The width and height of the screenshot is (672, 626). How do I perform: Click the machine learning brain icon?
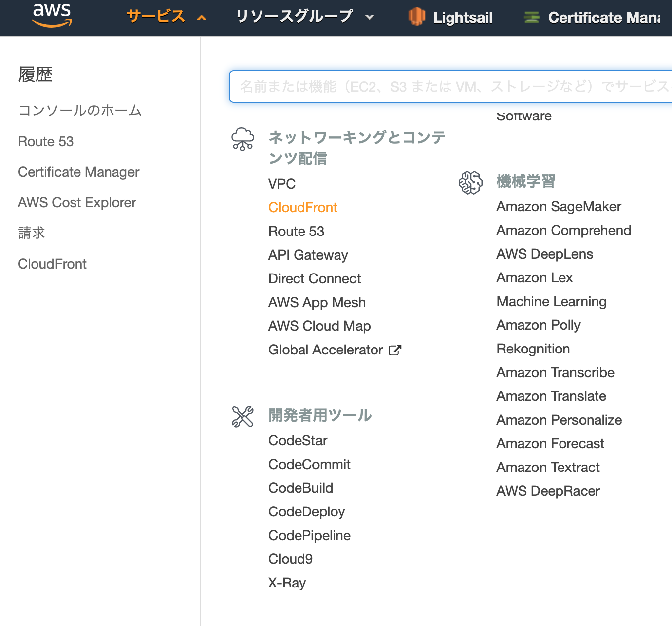tap(470, 183)
